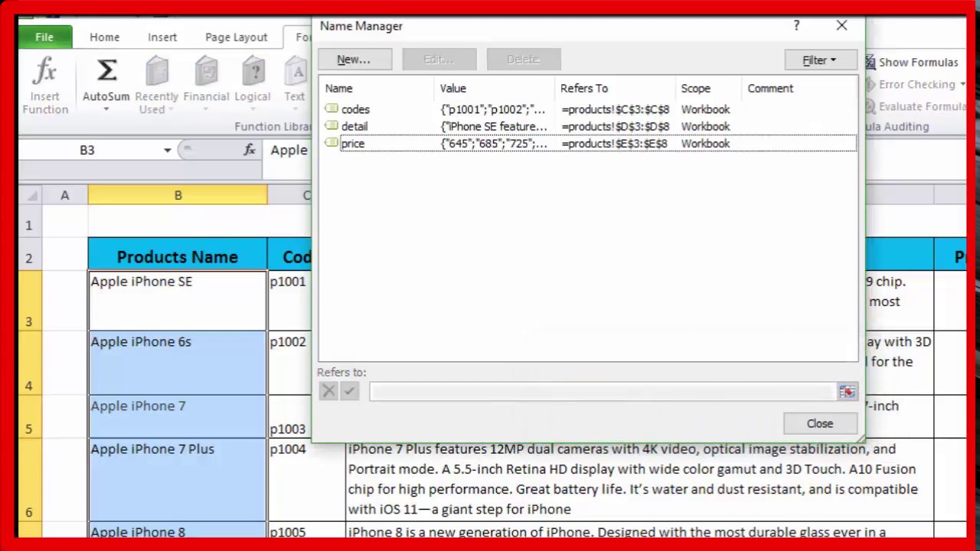
Task: Expand the Name Box dropdown arrow
Action: [x=167, y=150]
